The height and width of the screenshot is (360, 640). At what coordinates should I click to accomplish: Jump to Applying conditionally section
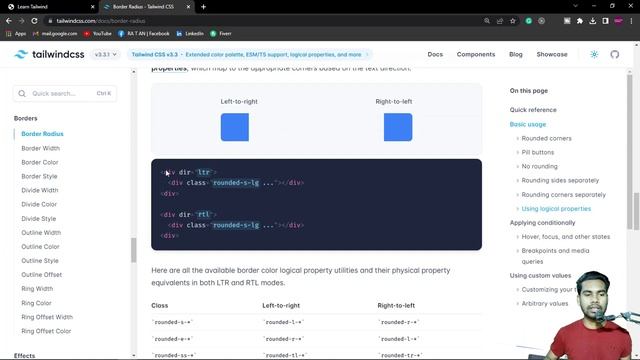coord(542,222)
